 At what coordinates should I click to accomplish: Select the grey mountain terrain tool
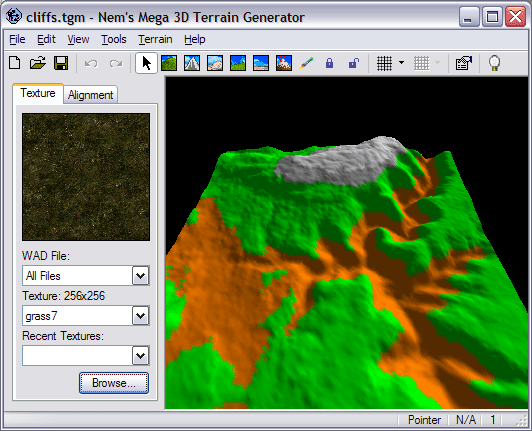[192, 63]
